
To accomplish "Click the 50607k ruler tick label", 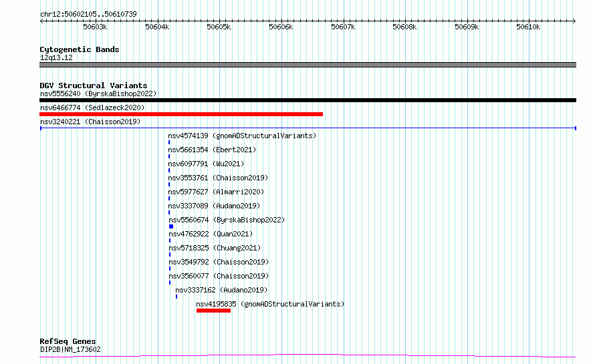I will click(x=343, y=27).
